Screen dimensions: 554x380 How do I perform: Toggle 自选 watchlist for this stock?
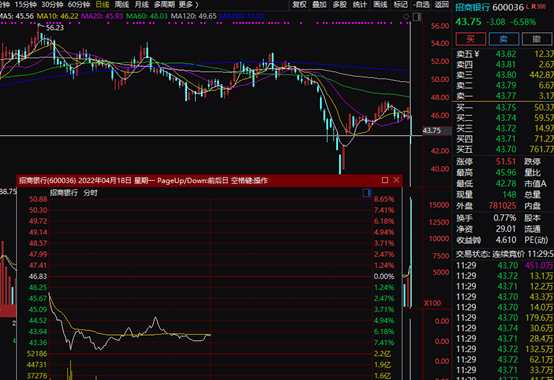[x=421, y=5]
